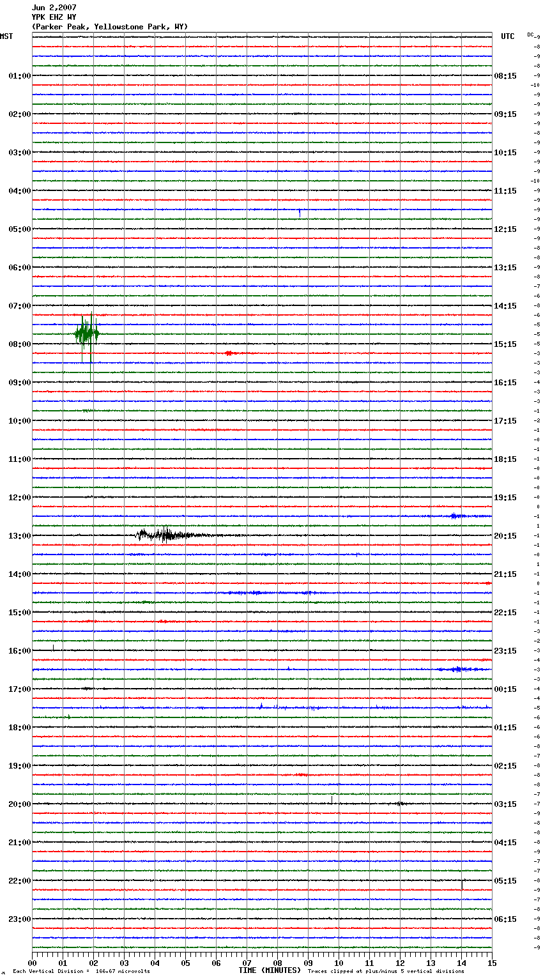Click minute 15 on the bottom axis
This screenshot has width=543, height=980.
492,963
